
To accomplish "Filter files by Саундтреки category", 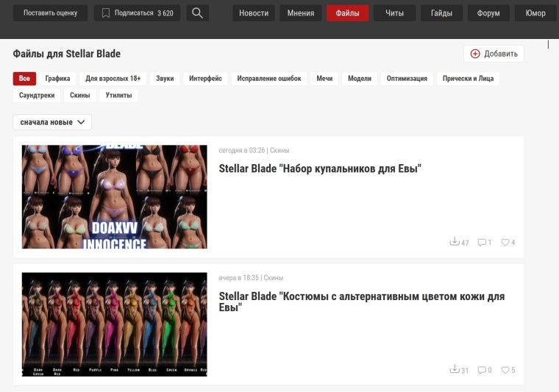I will [37, 96].
